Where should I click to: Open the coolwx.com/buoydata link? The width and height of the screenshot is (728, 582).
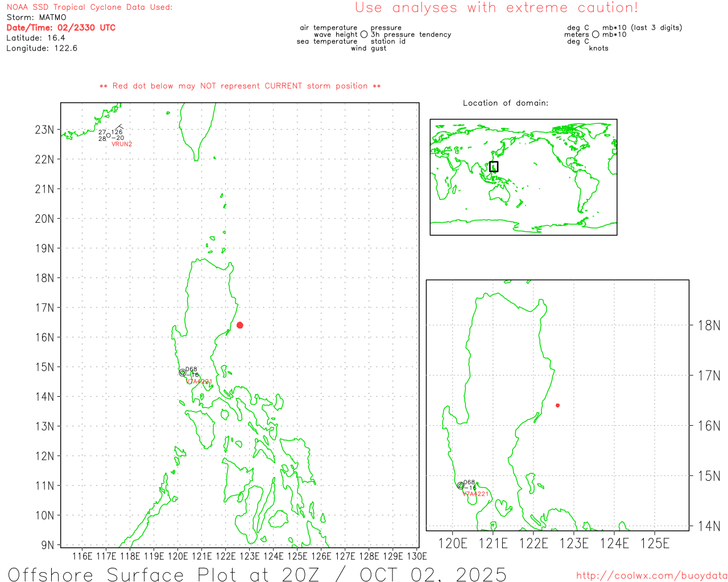coord(651,576)
